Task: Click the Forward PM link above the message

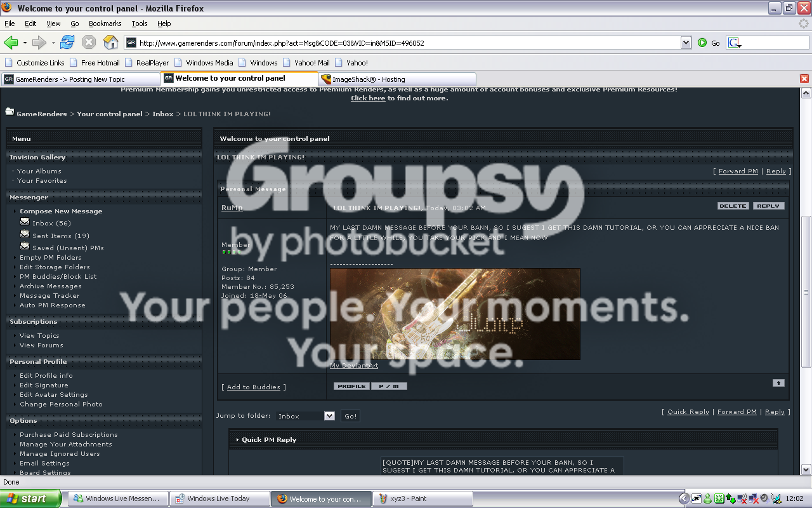Action: tap(738, 171)
